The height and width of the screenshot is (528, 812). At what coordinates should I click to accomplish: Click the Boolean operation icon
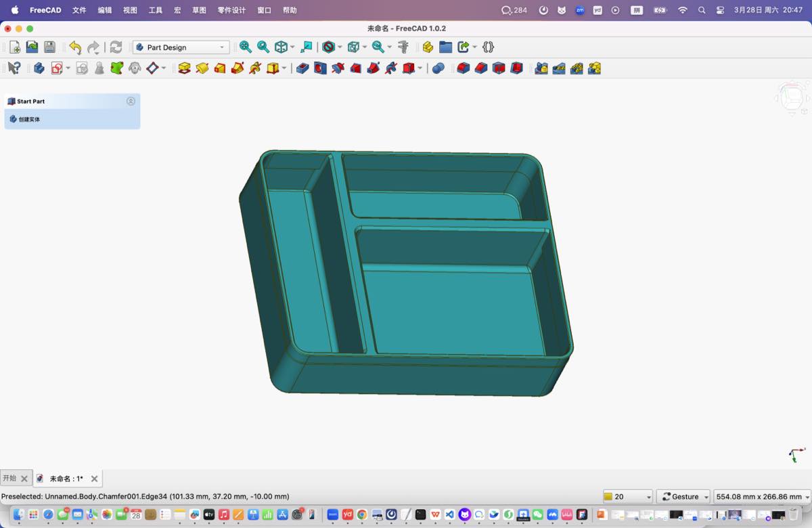[438, 68]
